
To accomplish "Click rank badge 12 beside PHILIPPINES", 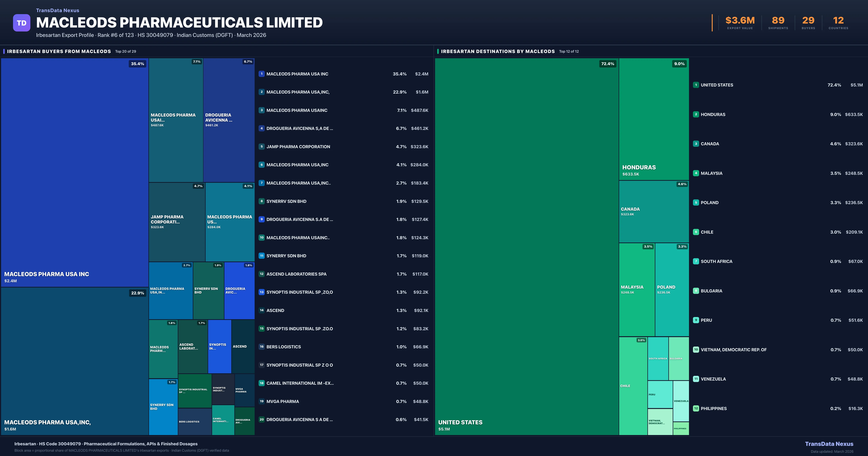I will (x=696, y=408).
